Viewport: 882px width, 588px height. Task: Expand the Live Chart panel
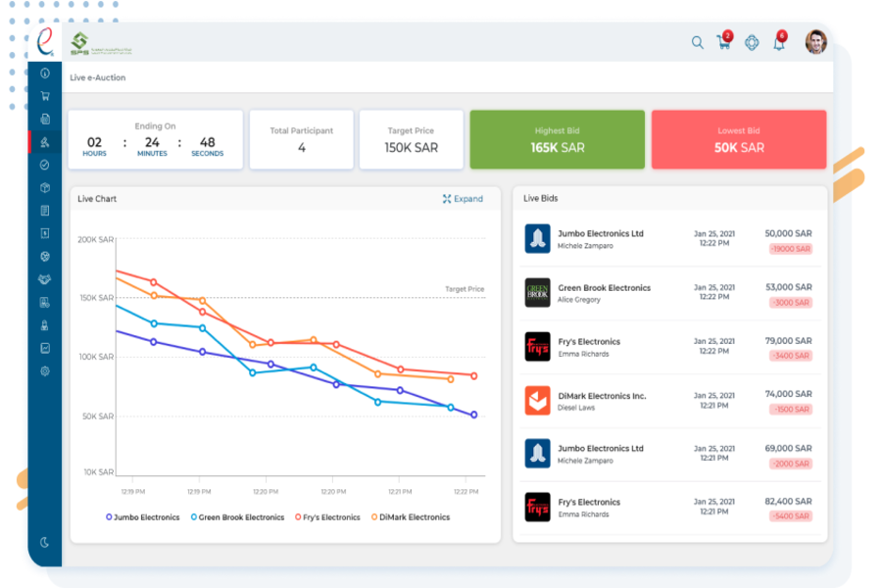[463, 199]
